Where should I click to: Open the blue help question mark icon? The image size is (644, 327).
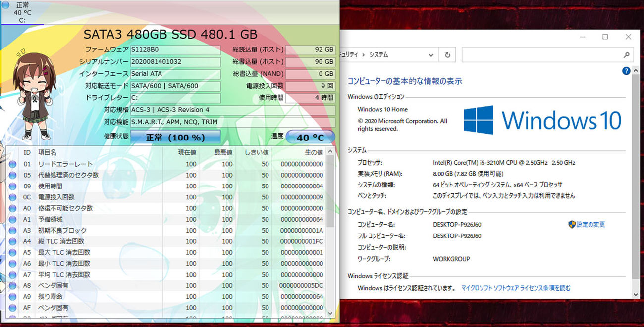pyautogui.click(x=626, y=71)
